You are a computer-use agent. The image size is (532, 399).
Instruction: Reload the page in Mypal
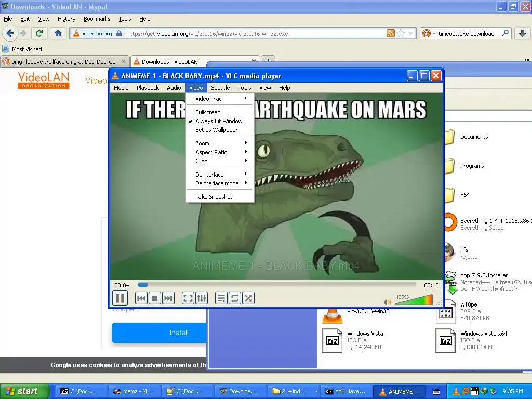(39, 33)
